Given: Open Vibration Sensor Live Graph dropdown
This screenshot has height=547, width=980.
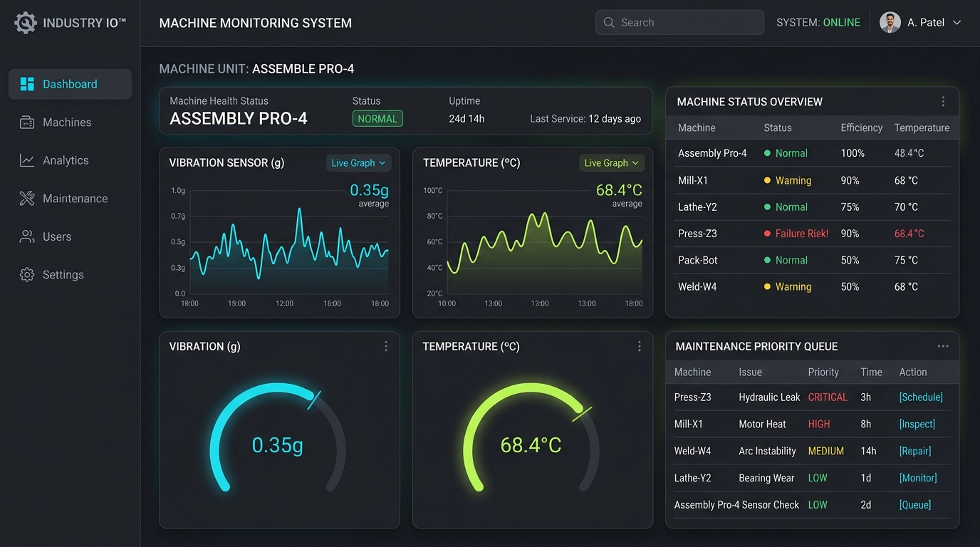Looking at the screenshot, I should pos(358,163).
